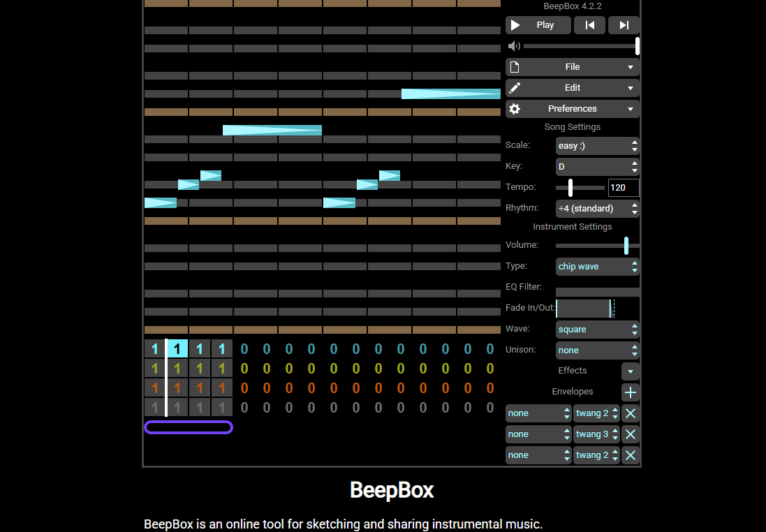This screenshot has height=532, width=766.
Task: Open the Wave dropdown showing square
Action: click(597, 329)
